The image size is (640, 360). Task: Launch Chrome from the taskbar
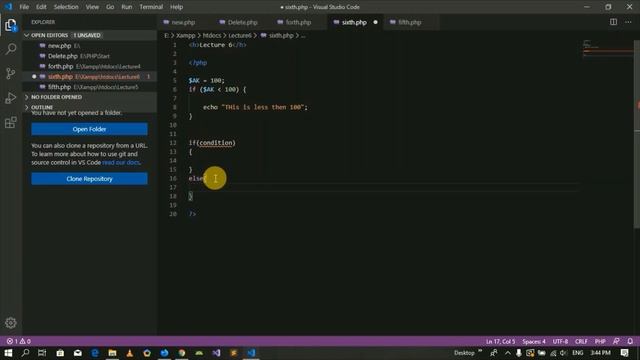(182, 353)
